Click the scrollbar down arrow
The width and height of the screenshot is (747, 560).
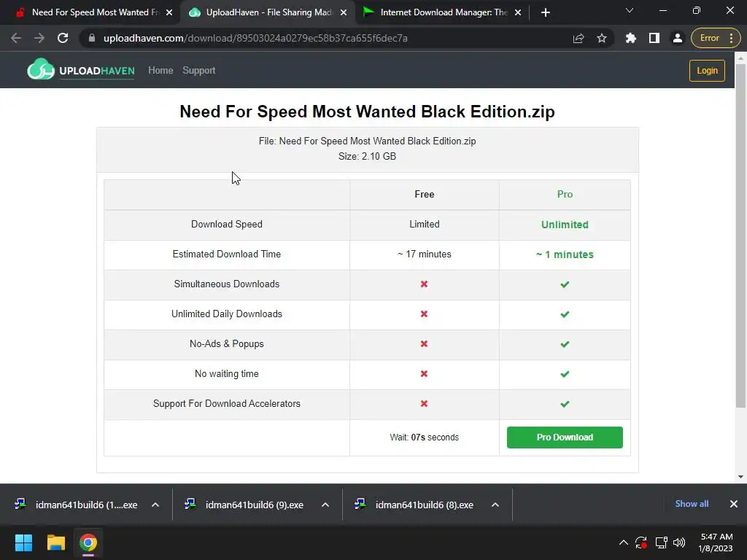click(740, 476)
